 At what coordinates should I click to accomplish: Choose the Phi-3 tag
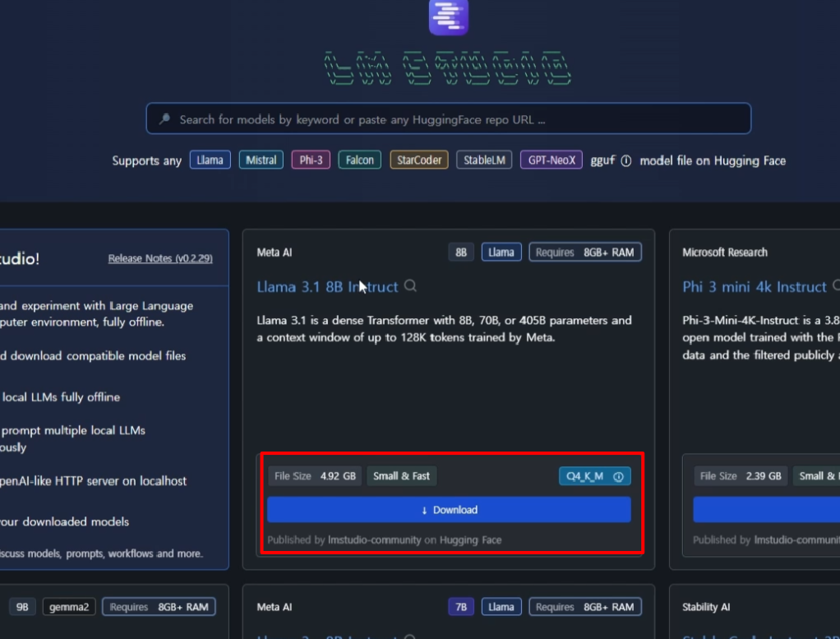[311, 160]
